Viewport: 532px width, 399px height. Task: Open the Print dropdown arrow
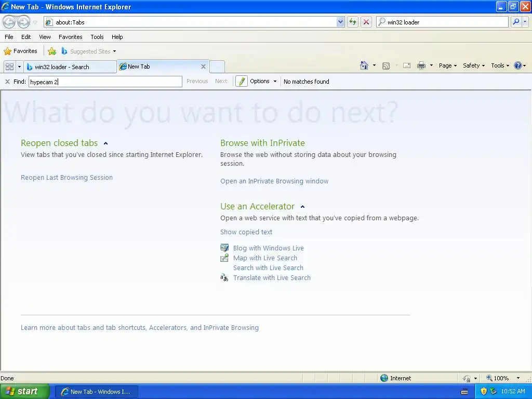click(431, 65)
